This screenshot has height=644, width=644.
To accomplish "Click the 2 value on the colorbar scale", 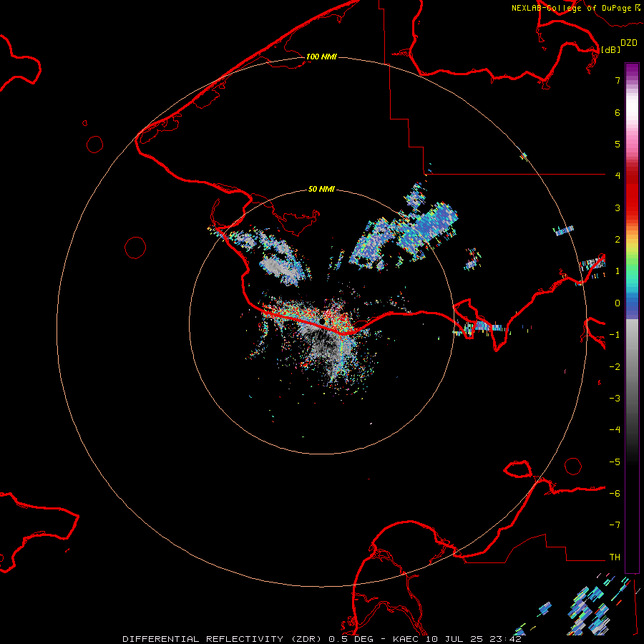I will 618,240.
